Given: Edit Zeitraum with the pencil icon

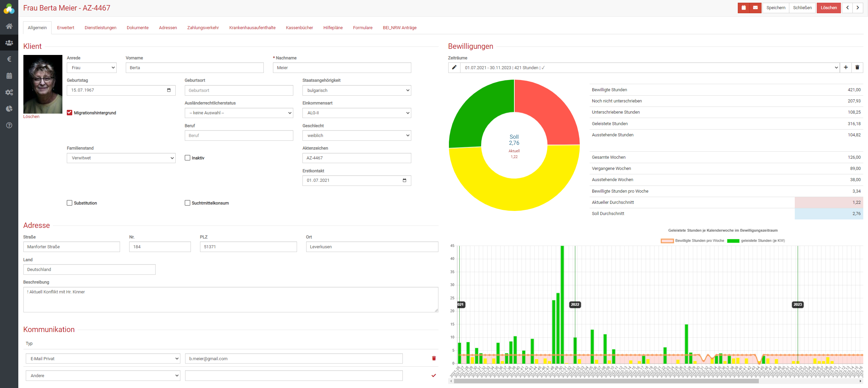Looking at the screenshot, I should tap(454, 67).
